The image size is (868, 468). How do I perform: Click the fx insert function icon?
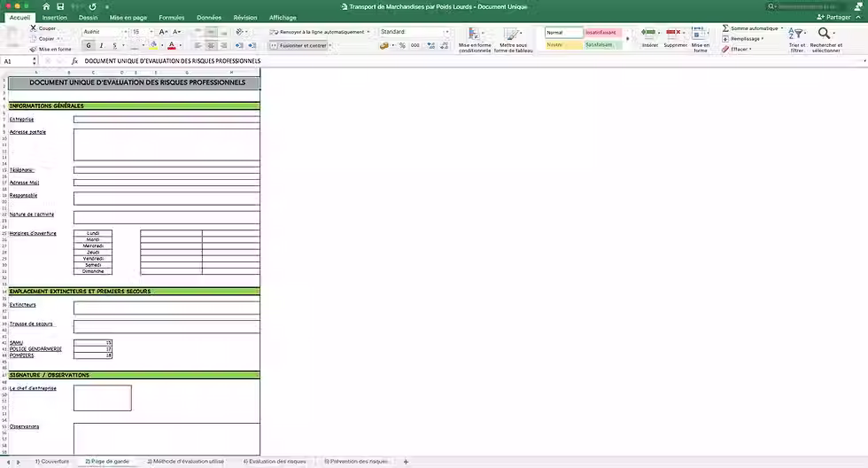pos(74,61)
